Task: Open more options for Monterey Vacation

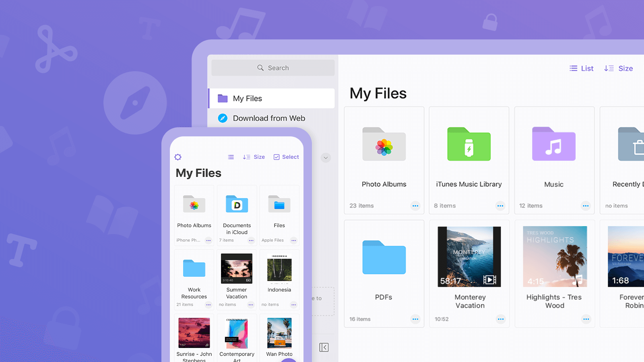Action: 501,319
